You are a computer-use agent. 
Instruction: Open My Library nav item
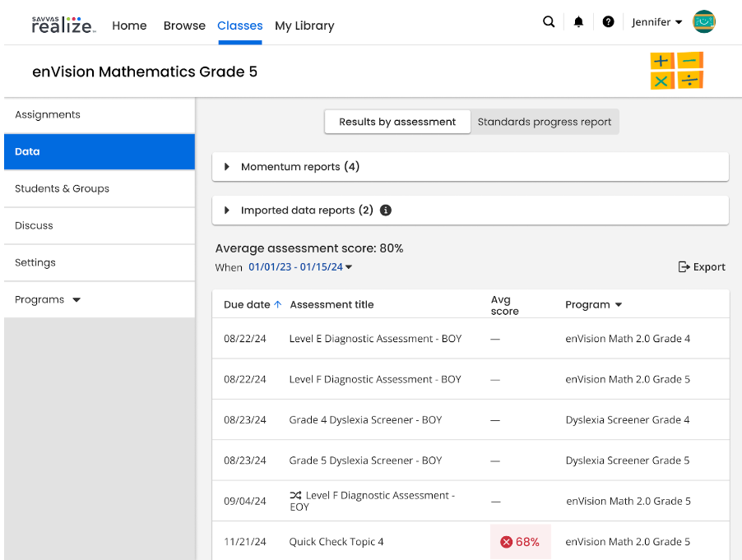304,25
